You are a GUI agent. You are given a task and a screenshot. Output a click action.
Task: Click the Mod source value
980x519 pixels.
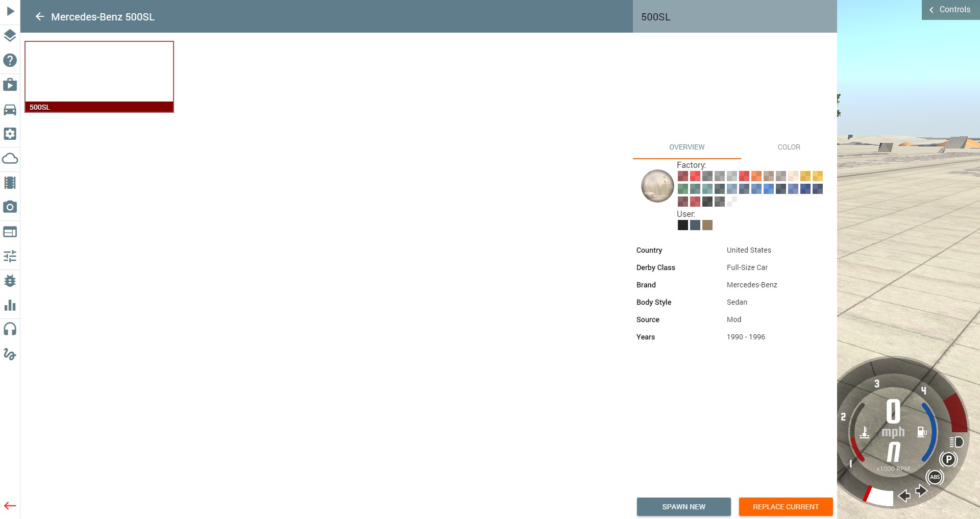click(734, 319)
